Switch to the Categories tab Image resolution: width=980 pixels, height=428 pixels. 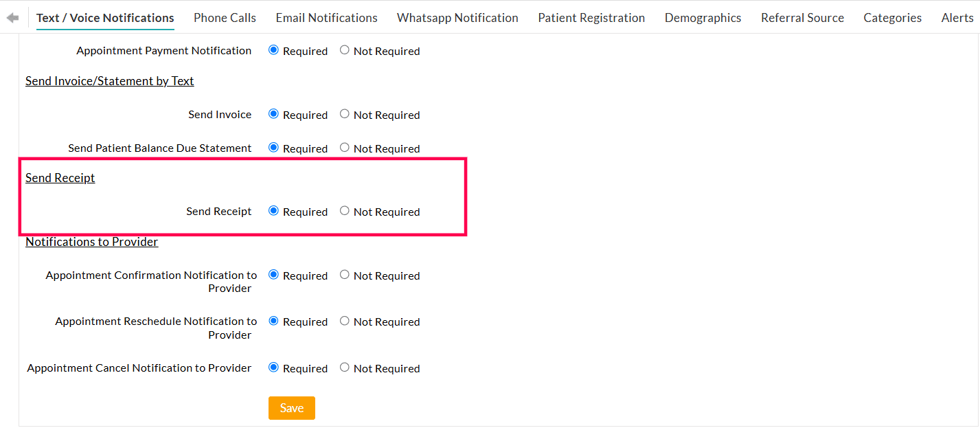point(892,18)
